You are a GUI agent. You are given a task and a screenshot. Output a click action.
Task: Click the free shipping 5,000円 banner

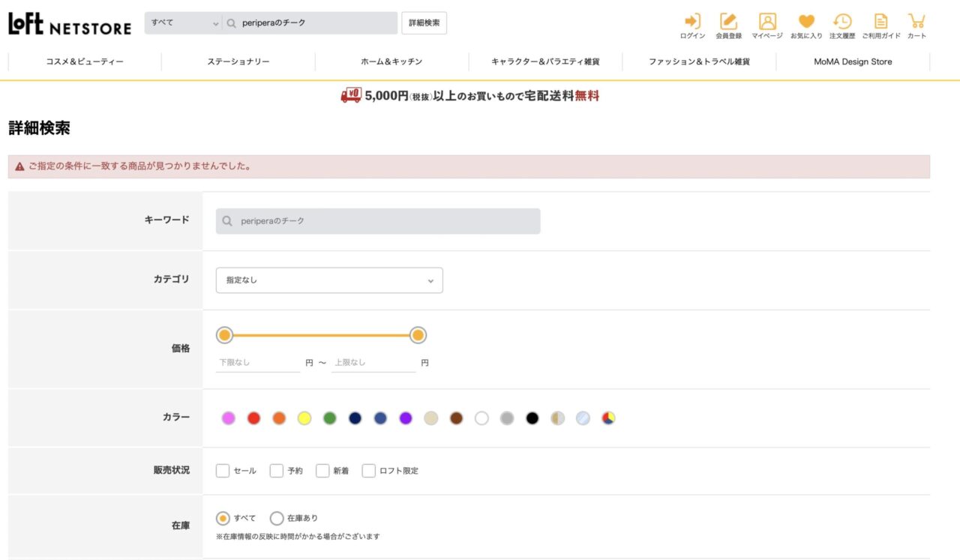(469, 96)
